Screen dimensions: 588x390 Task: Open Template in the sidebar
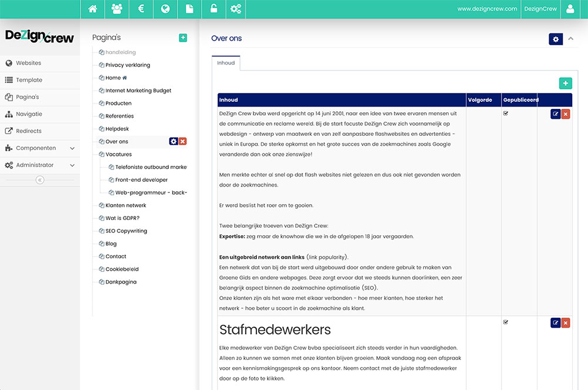pyautogui.click(x=40, y=80)
